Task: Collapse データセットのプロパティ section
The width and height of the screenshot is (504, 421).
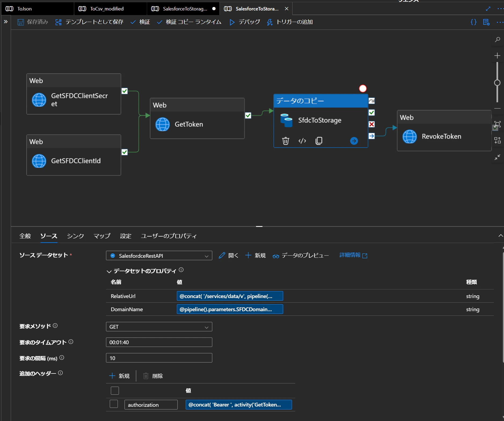Action: pos(109,271)
